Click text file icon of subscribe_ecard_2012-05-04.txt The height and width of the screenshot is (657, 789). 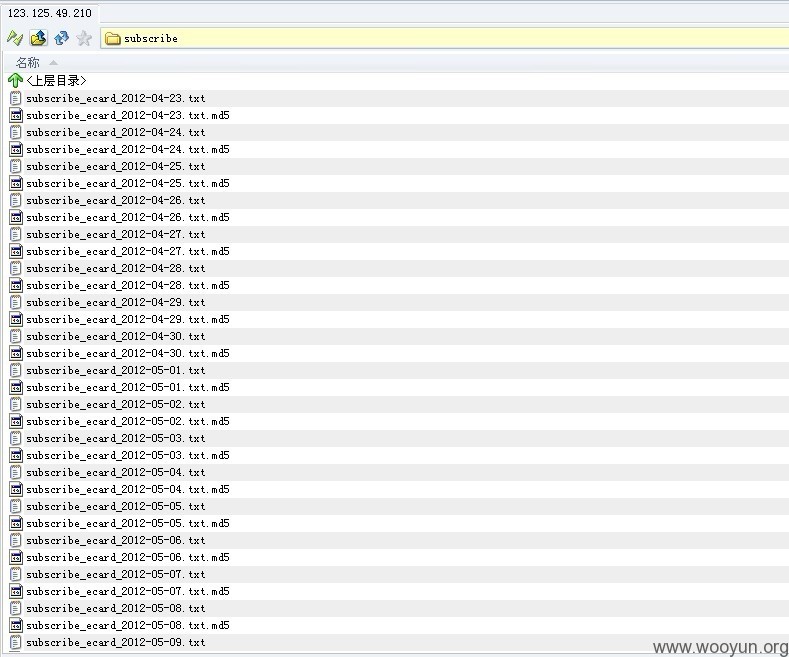tap(16, 473)
